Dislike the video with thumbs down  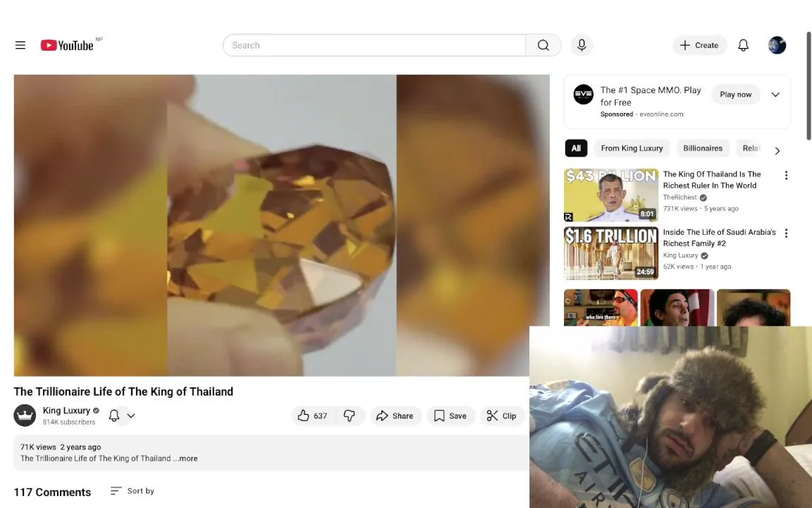[x=350, y=416]
